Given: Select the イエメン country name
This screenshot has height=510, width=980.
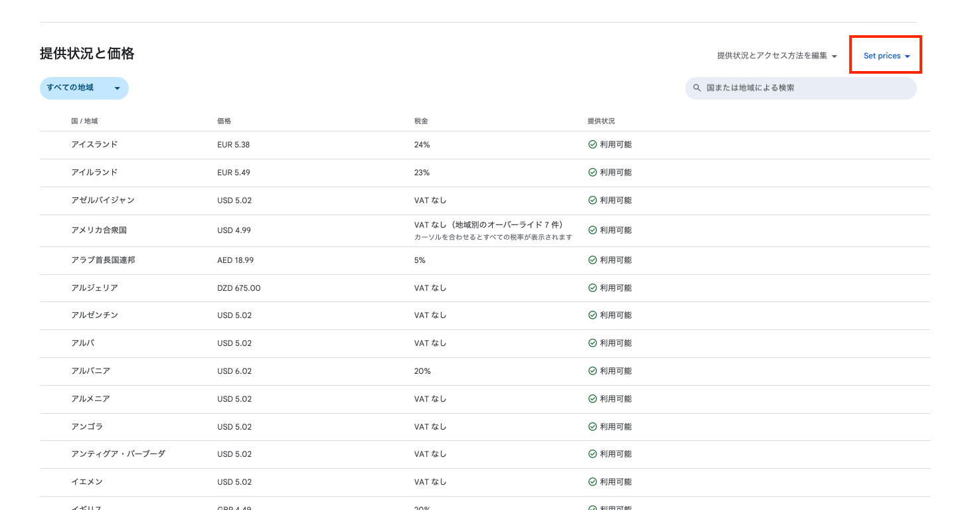Looking at the screenshot, I should tap(87, 482).
